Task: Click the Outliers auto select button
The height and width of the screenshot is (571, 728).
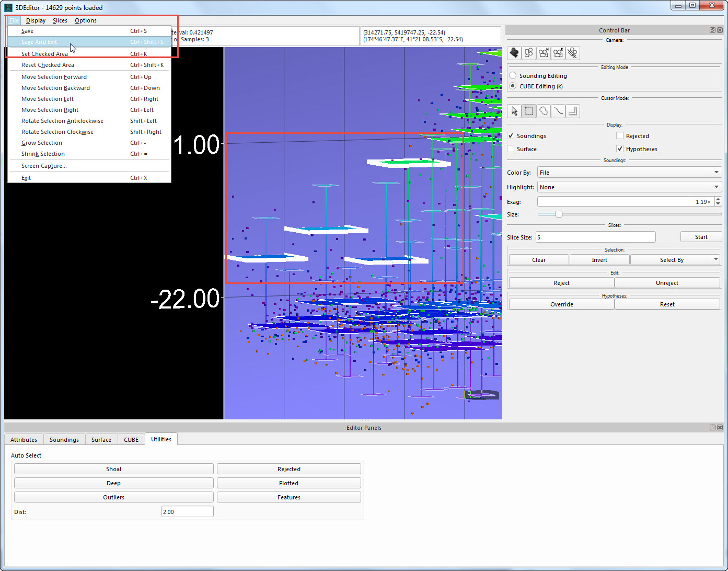Action: pos(113,497)
